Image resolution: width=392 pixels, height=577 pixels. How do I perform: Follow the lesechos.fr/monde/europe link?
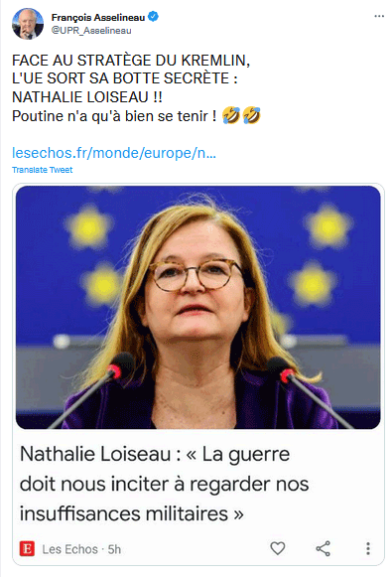[x=114, y=152]
